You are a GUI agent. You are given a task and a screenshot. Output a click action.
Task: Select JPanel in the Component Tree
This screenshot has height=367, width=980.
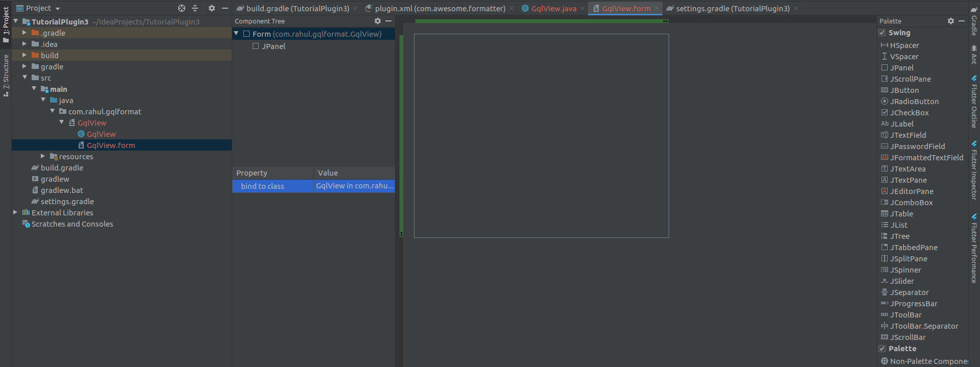click(269, 46)
